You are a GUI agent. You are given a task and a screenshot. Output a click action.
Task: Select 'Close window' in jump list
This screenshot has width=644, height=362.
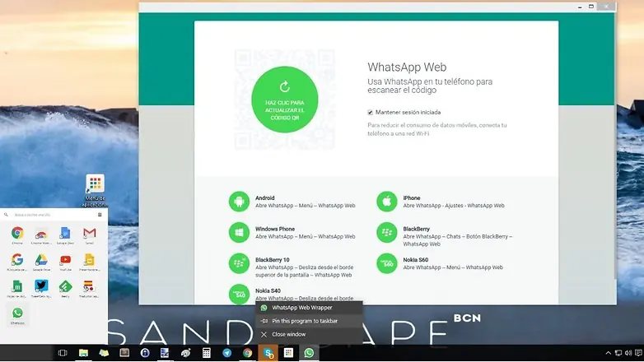[x=309, y=335]
